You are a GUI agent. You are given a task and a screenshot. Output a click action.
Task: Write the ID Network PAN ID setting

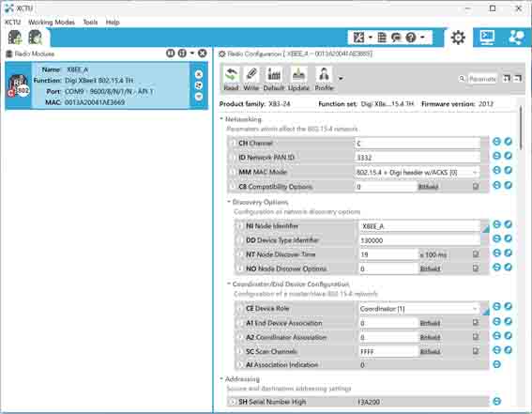pos(508,156)
